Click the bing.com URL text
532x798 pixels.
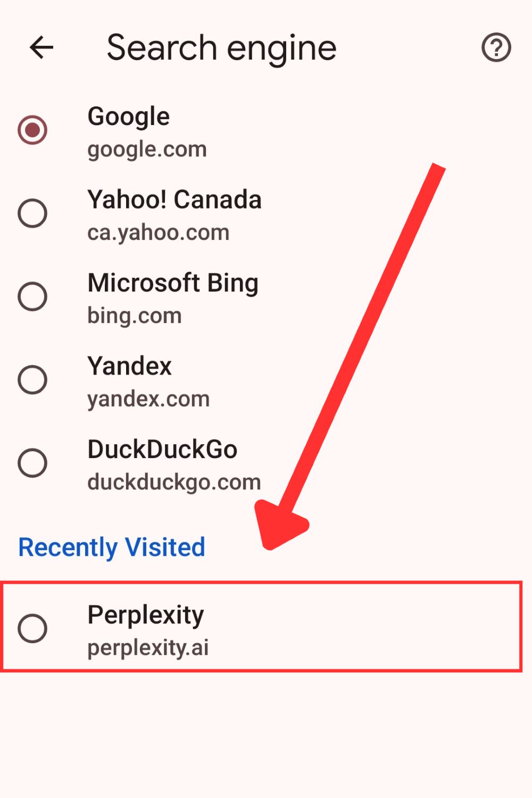134,315
